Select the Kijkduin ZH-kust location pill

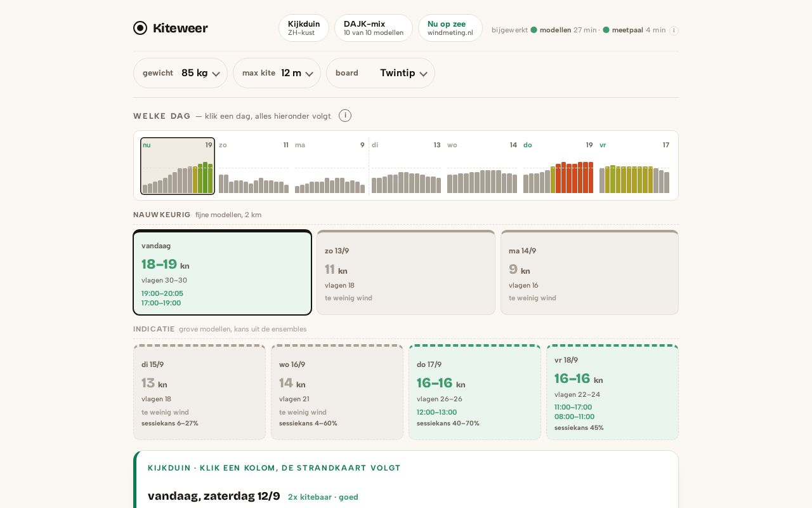tap(304, 28)
